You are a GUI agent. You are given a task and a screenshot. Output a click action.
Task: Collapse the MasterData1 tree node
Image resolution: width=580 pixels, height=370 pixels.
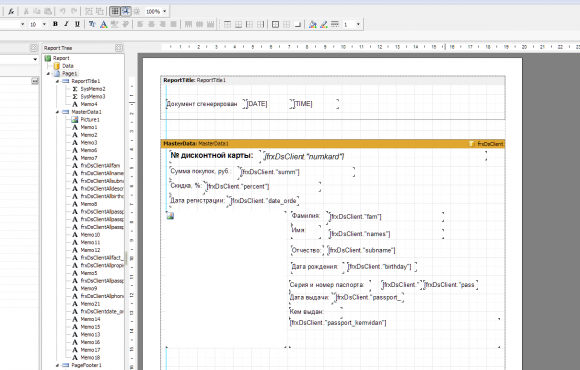point(57,112)
